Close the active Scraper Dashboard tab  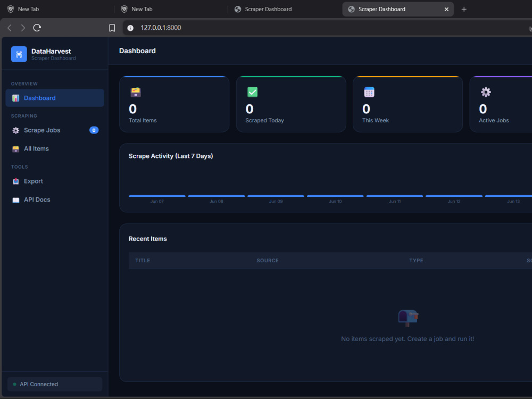coord(446,9)
